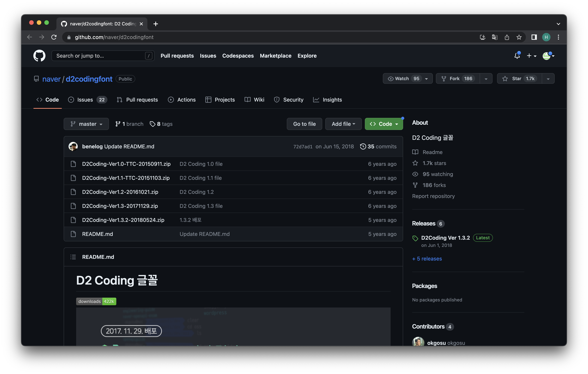Switch to the Insights tab
Screen dimensions: 588x374
(x=328, y=100)
